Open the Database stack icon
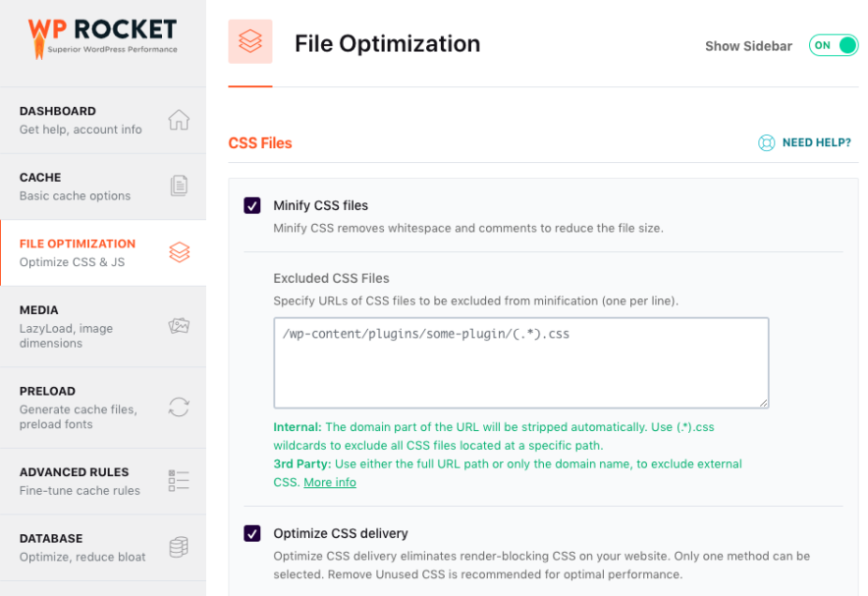The height and width of the screenshot is (596, 868). coord(178,547)
